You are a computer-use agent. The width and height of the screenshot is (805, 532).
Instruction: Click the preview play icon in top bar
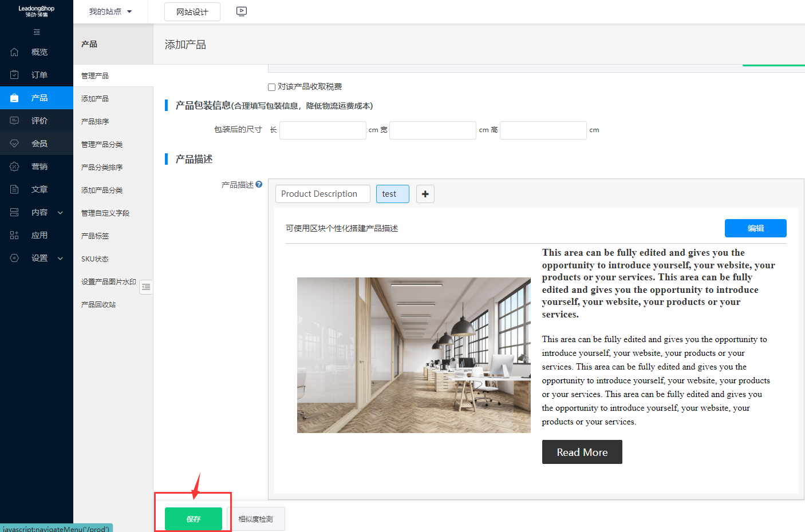pyautogui.click(x=242, y=11)
